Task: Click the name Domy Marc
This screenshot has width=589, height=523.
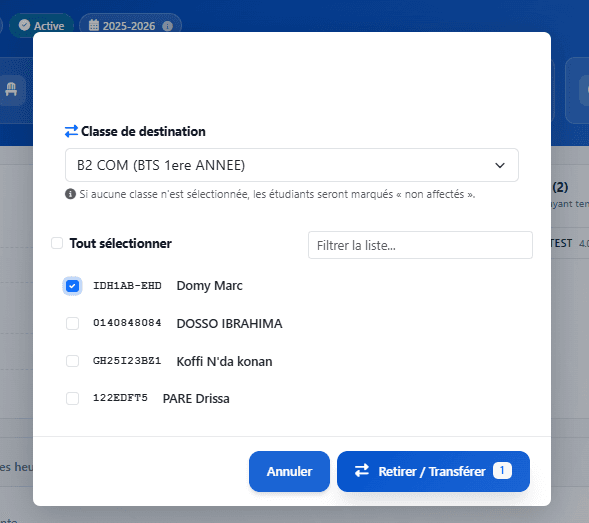Action: click(x=210, y=286)
